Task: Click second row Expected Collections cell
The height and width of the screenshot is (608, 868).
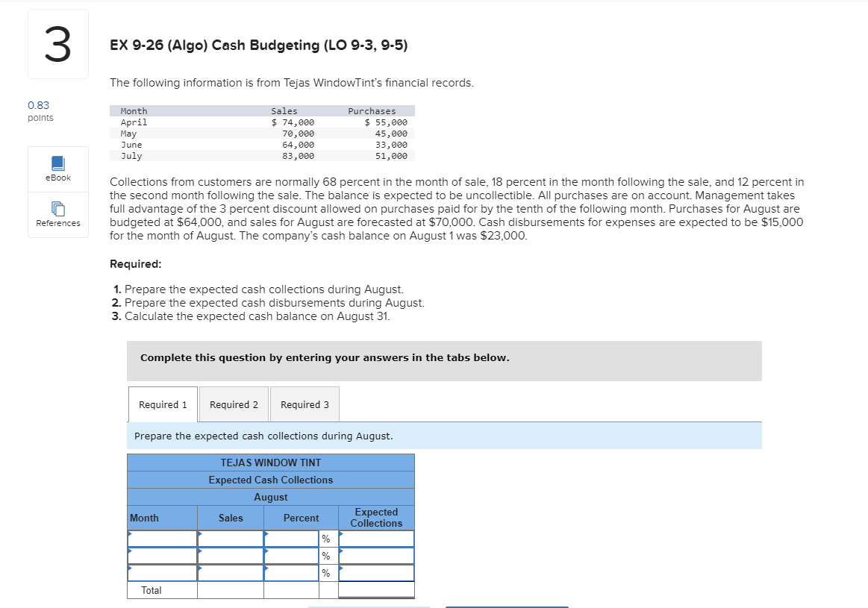Action: click(x=376, y=556)
